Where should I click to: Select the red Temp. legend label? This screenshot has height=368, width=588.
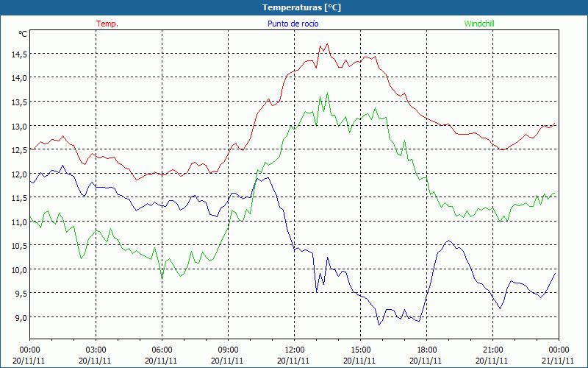[107, 24]
